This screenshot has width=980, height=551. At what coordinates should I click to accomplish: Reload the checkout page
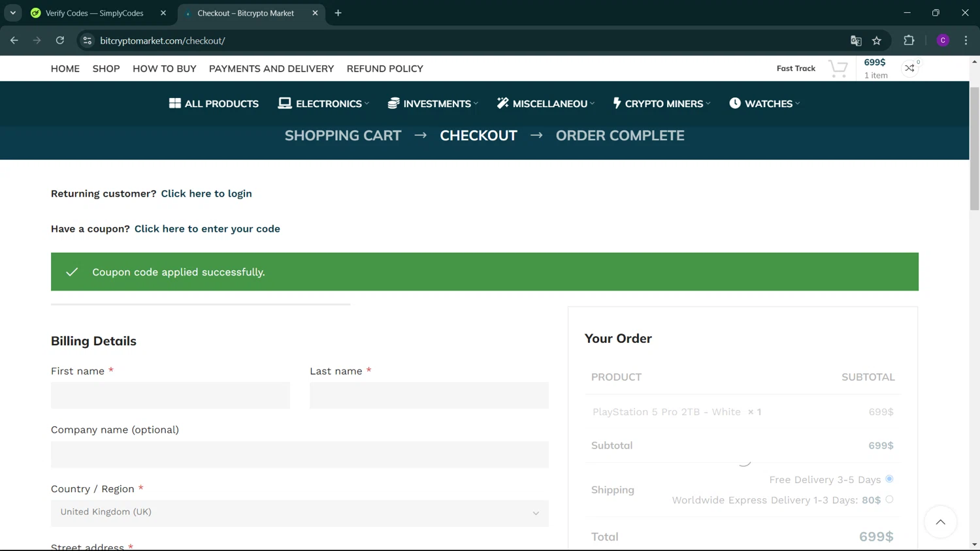(60, 40)
